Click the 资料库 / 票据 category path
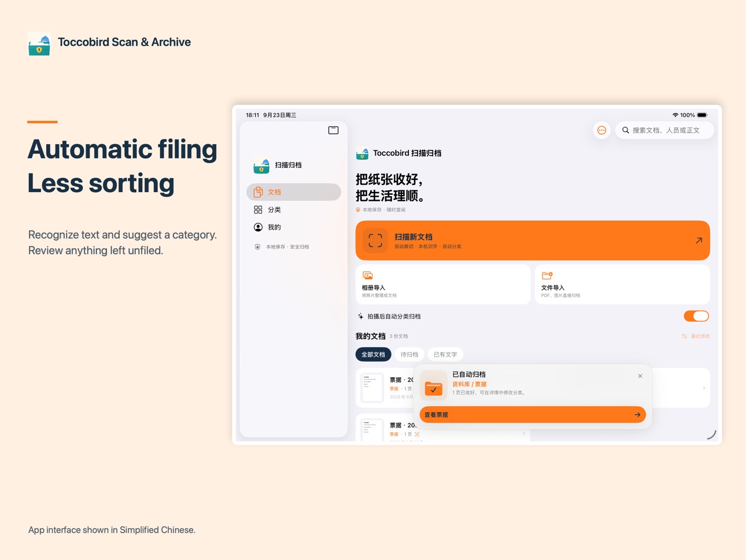 (x=469, y=384)
